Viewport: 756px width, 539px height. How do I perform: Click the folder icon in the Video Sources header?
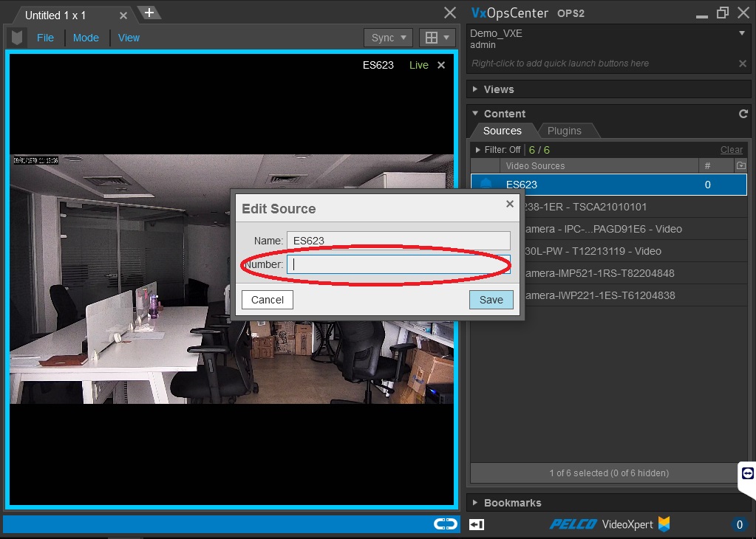(741, 166)
